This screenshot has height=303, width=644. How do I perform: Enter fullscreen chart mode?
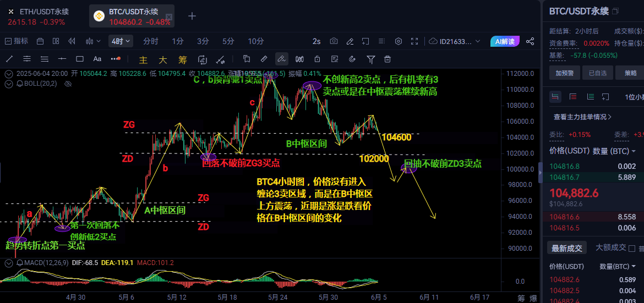(x=414, y=41)
